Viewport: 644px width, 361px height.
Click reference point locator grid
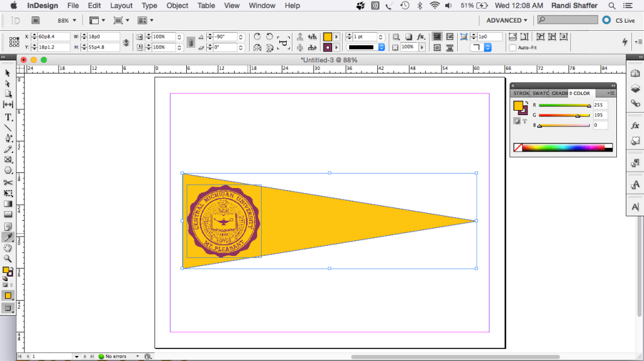pos(14,42)
